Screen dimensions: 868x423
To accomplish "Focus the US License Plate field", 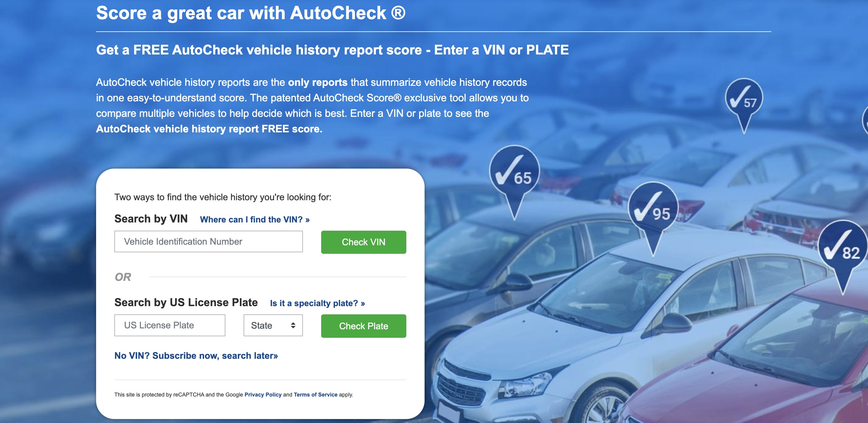I will click(169, 325).
